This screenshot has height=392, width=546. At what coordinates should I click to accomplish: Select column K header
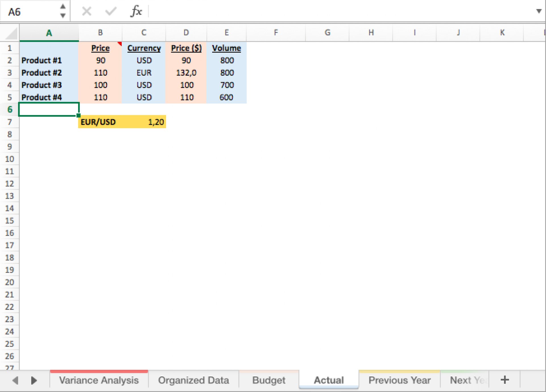pos(502,33)
